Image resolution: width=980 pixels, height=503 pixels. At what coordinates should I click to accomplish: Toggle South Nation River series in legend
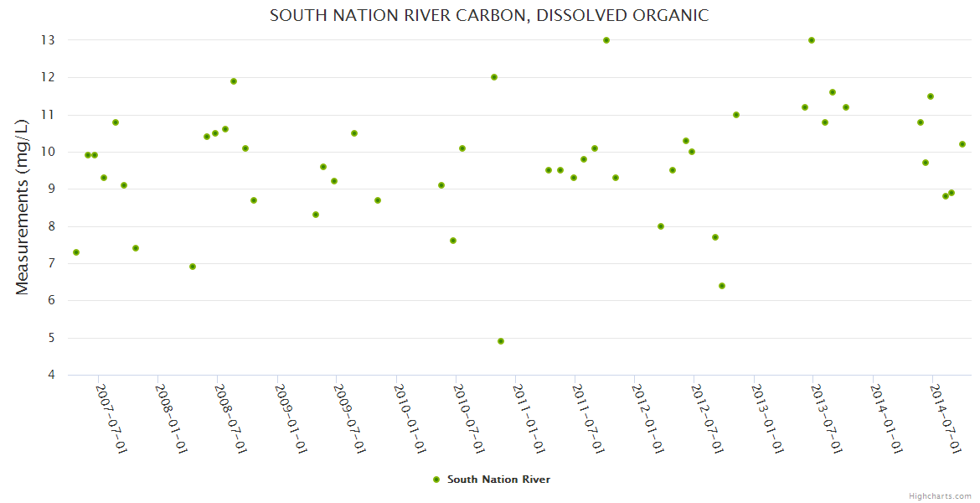click(498, 480)
